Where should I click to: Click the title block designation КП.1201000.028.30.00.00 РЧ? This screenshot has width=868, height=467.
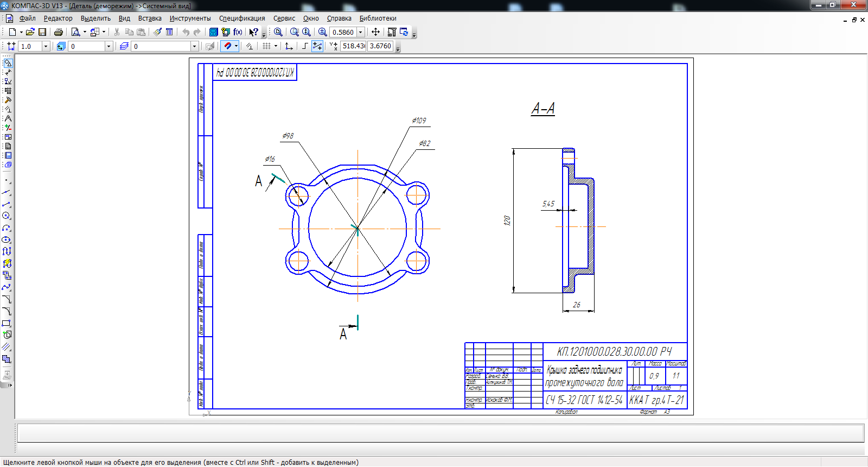pyautogui.click(x=614, y=351)
